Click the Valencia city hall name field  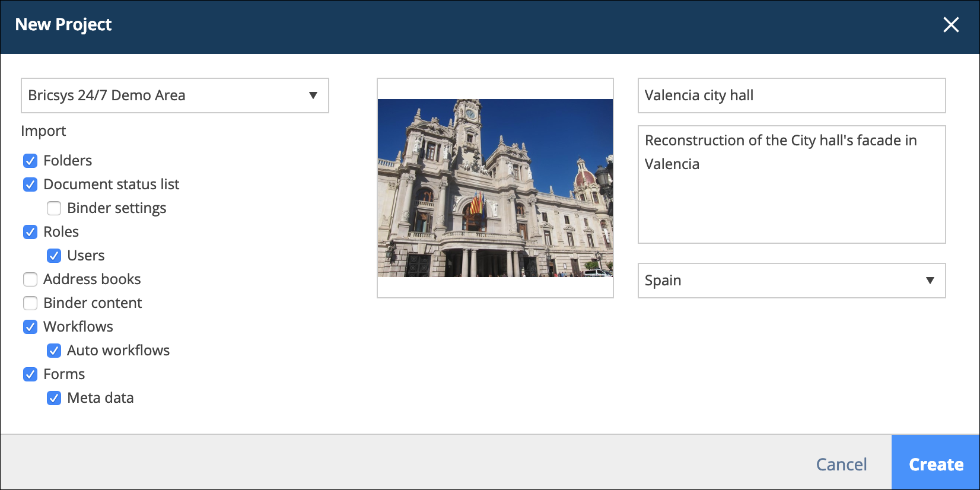click(792, 96)
